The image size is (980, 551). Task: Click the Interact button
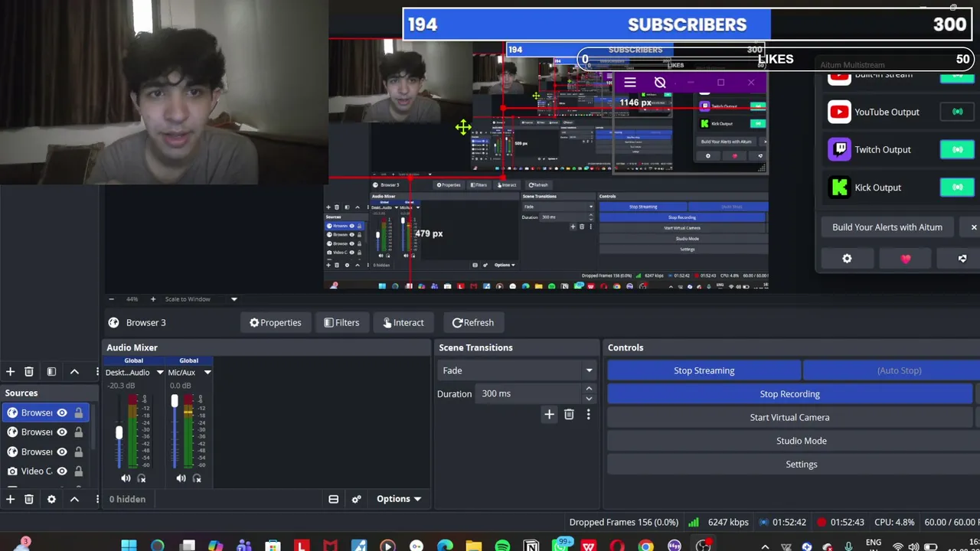tap(403, 322)
